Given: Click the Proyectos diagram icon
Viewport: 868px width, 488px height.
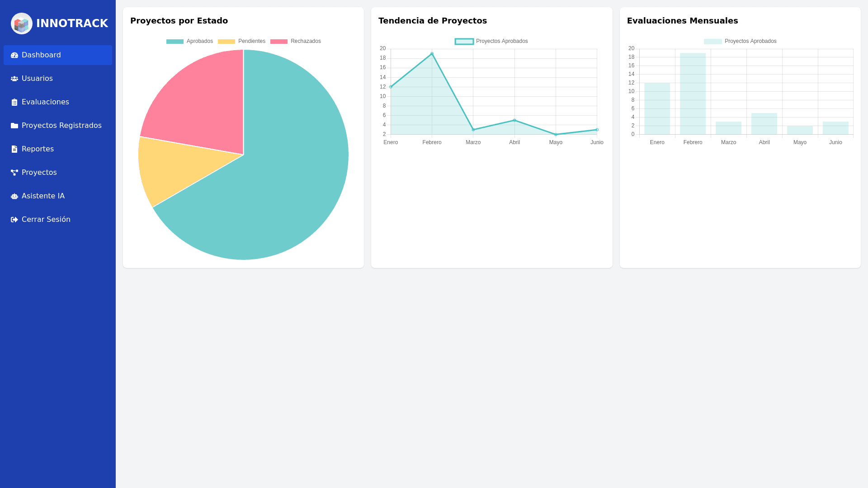Looking at the screenshot, I should [x=14, y=173].
